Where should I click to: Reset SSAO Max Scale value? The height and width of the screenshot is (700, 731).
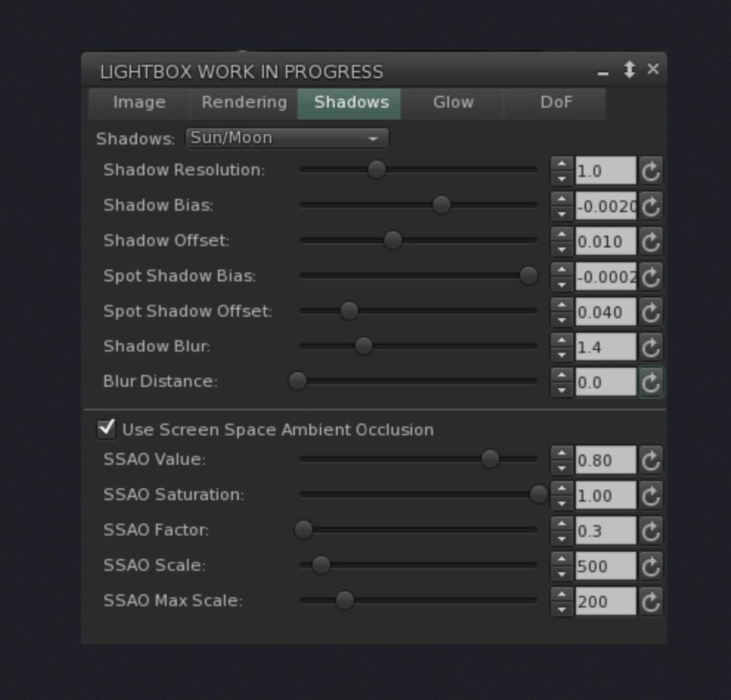click(x=650, y=601)
